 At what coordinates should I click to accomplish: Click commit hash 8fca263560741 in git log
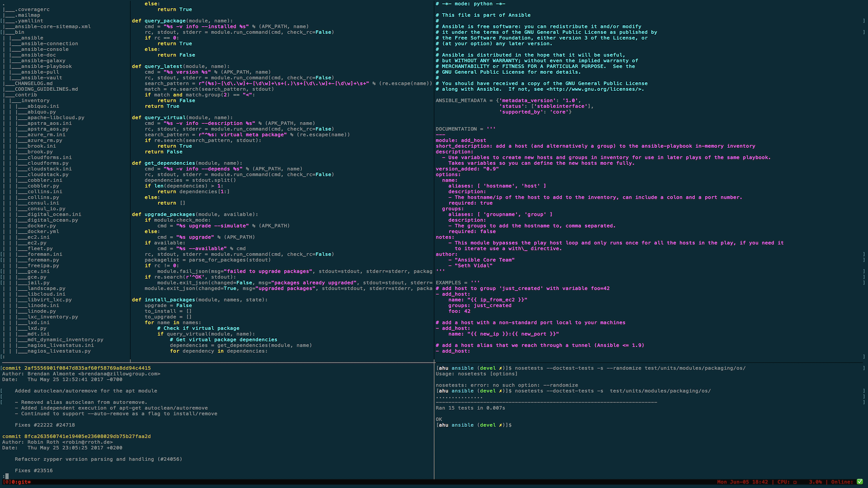(x=87, y=436)
